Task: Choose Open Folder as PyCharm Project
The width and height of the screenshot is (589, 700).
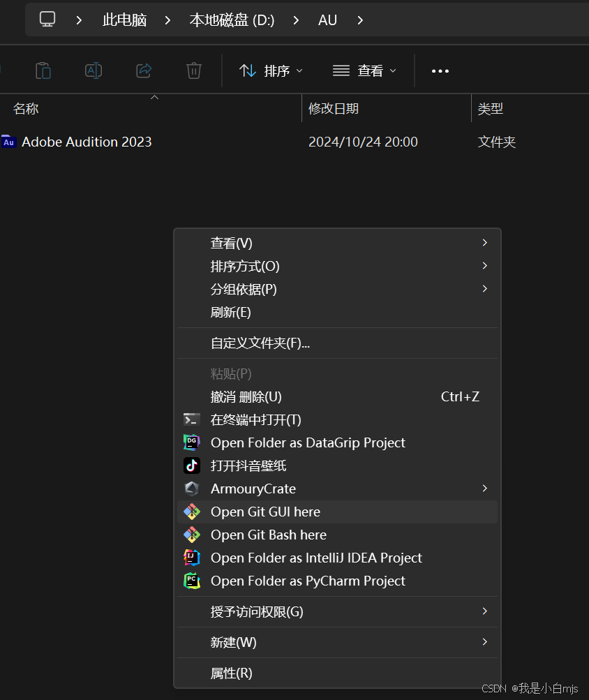Action: (x=337, y=581)
